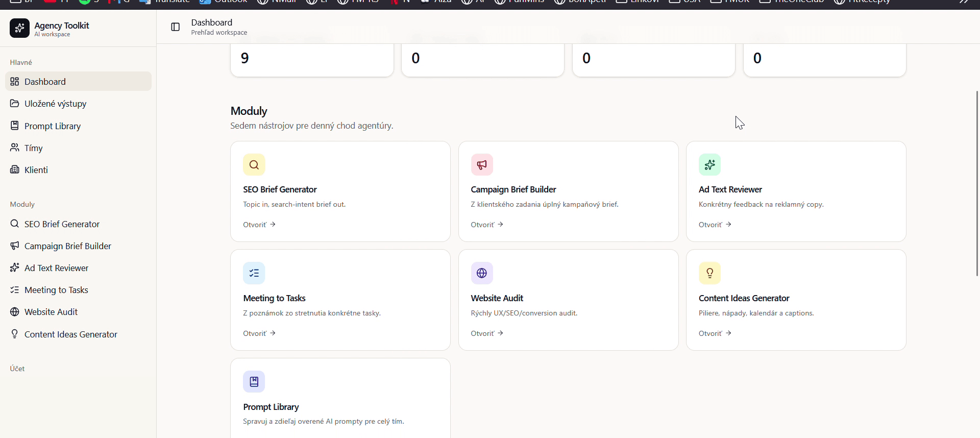Click the SEO Brief Generator card title
Image resolution: width=980 pixels, height=438 pixels.
(280, 189)
